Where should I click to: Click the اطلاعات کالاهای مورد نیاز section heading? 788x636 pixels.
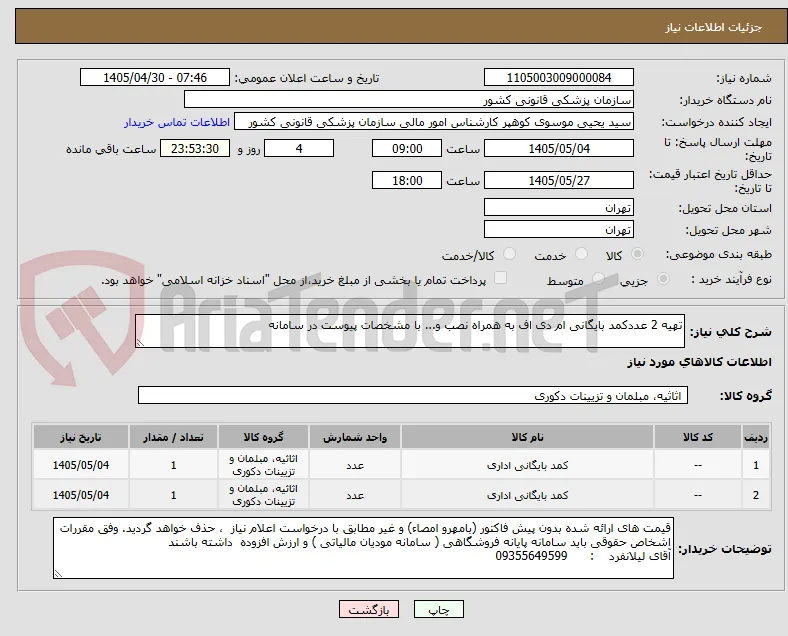pyautogui.click(x=699, y=362)
